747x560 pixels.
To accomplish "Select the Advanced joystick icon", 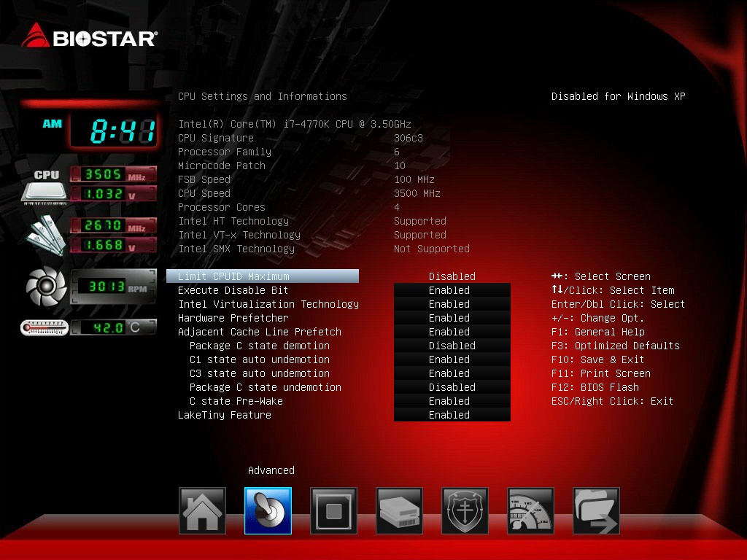I will point(268,510).
